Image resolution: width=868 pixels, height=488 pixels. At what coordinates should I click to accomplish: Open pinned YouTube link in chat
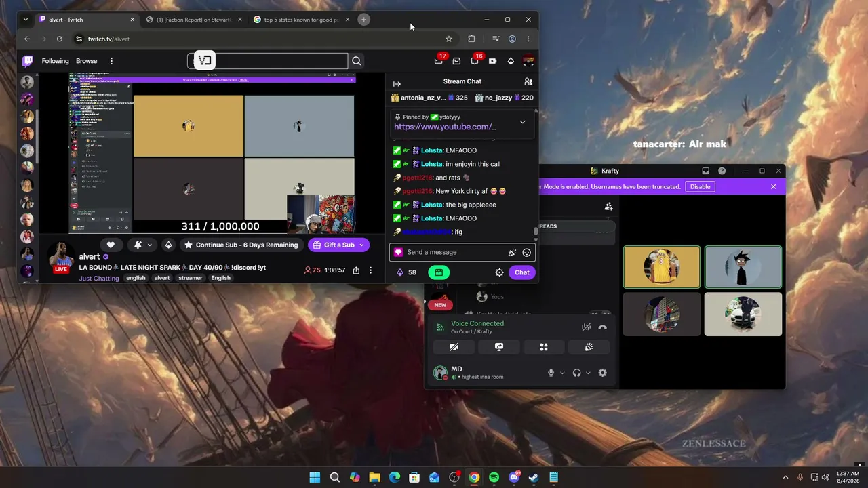445,127
